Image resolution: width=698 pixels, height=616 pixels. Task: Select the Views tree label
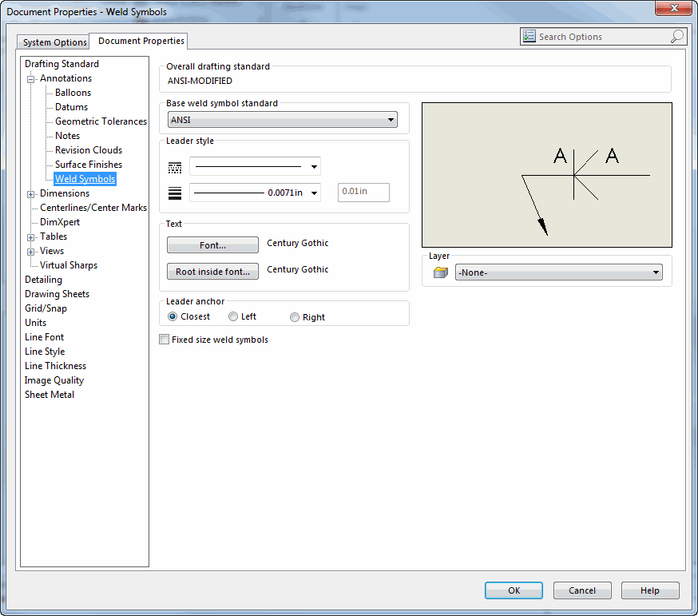(x=52, y=251)
